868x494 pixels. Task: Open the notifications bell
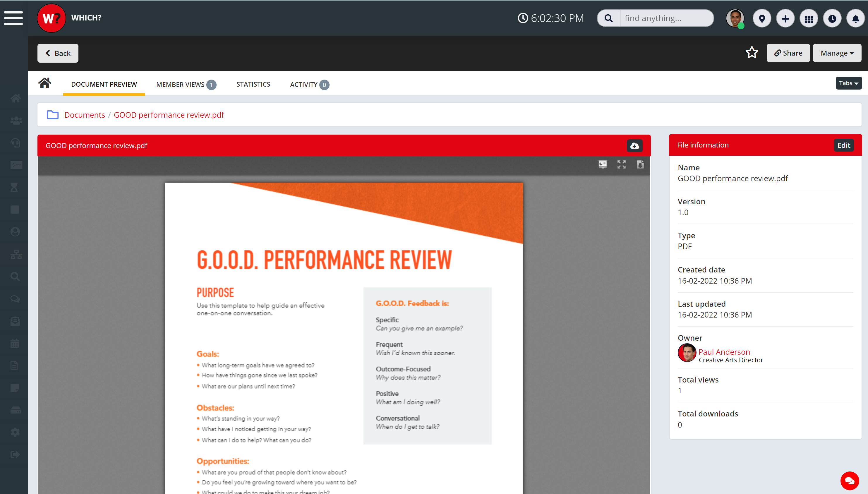pos(855,18)
